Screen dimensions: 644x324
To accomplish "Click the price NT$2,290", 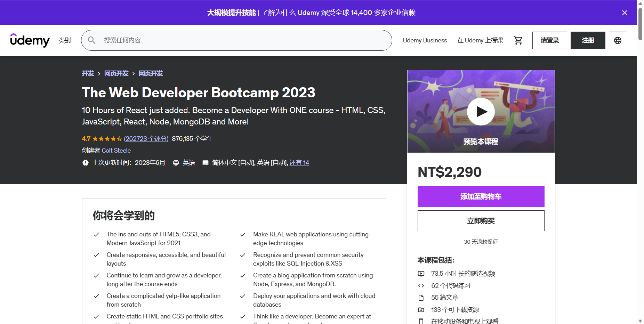I will coord(450,172).
